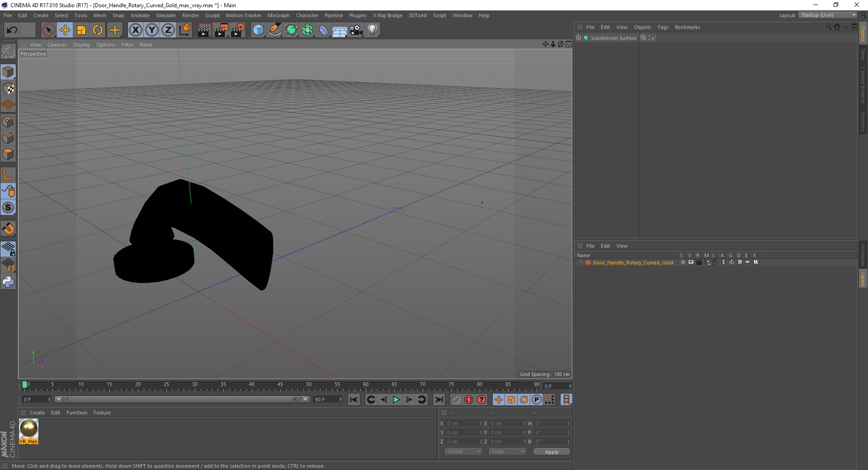Open World coordinate dropdown
868x470 pixels.
click(463, 451)
